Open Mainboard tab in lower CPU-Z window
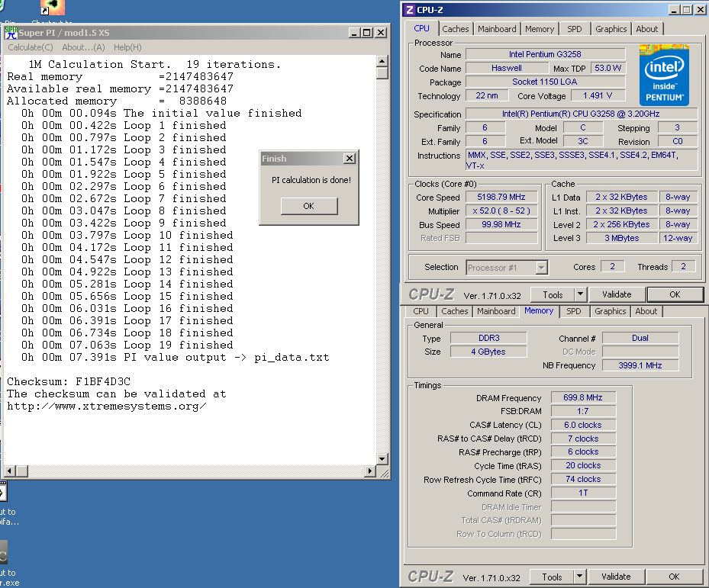 (496, 311)
